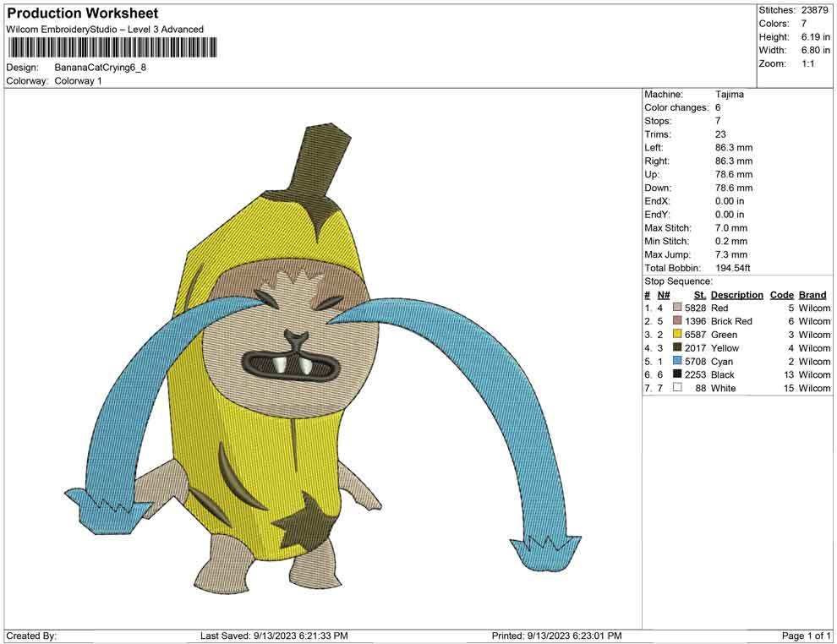The width and height of the screenshot is (837, 644).
Task: Click the Yellow row's olive color swatch
Action: (677, 347)
